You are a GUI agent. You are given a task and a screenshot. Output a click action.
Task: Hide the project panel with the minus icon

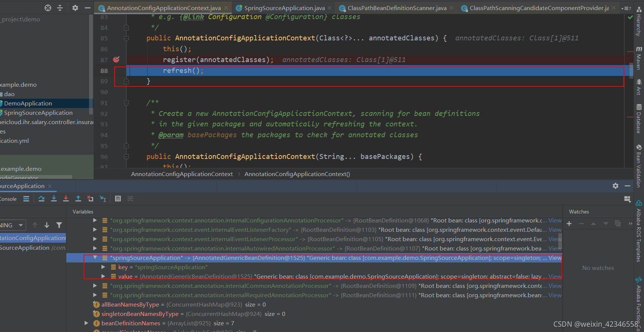click(x=88, y=8)
